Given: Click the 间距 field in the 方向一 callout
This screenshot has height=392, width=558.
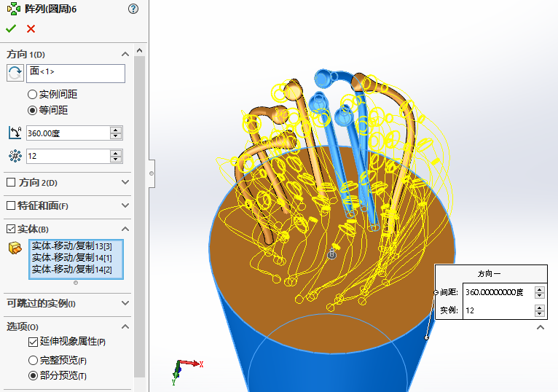Looking at the screenshot, I should [498, 291].
